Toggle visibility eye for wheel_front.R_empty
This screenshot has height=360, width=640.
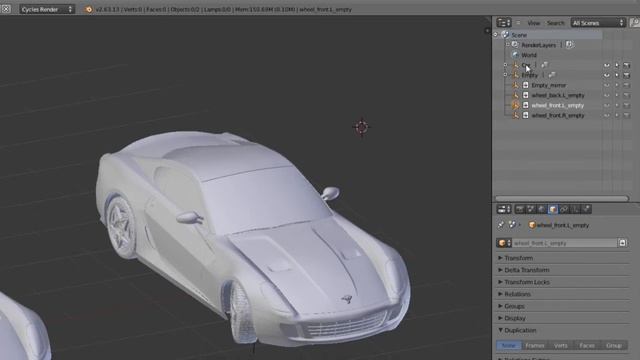607,116
